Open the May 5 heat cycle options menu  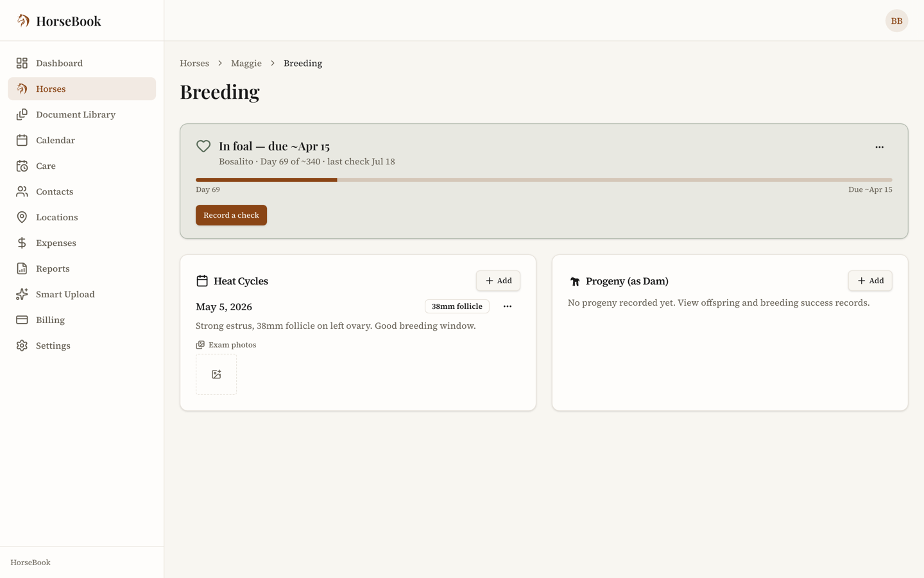508,306
